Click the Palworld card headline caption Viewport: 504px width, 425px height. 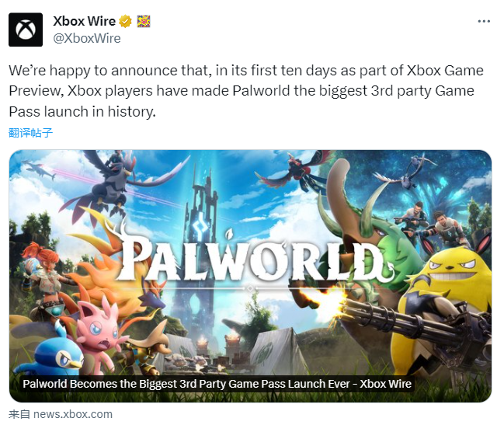point(217,384)
